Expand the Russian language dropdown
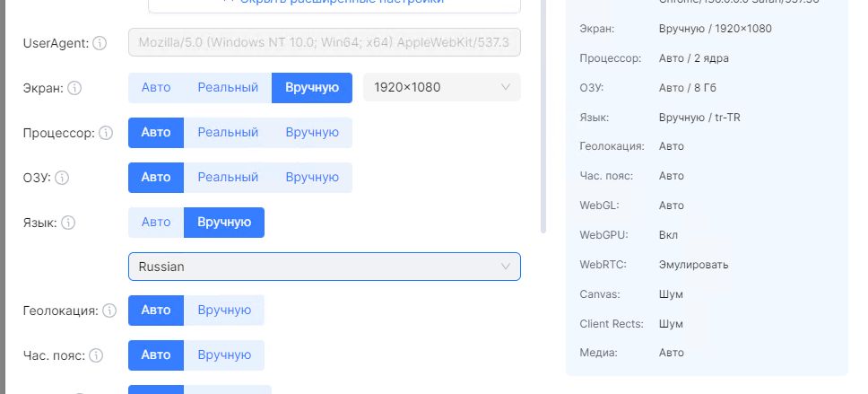 click(x=324, y=267)
